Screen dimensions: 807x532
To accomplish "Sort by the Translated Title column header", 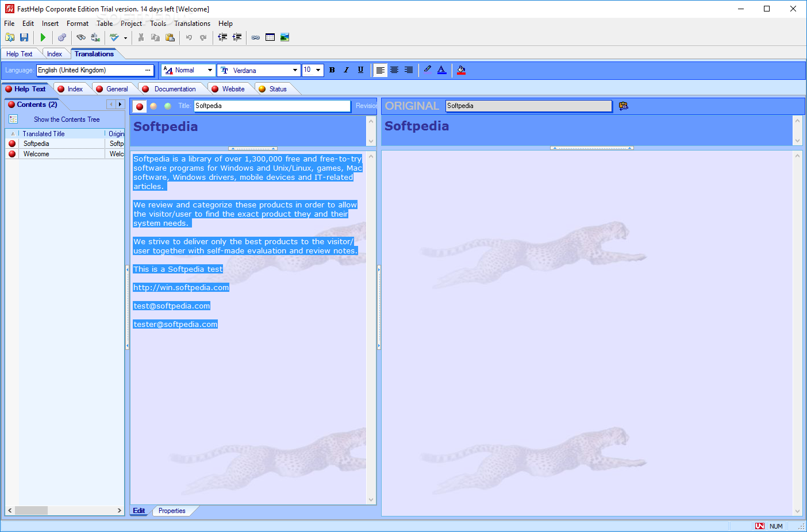I will tap(62, 134).
